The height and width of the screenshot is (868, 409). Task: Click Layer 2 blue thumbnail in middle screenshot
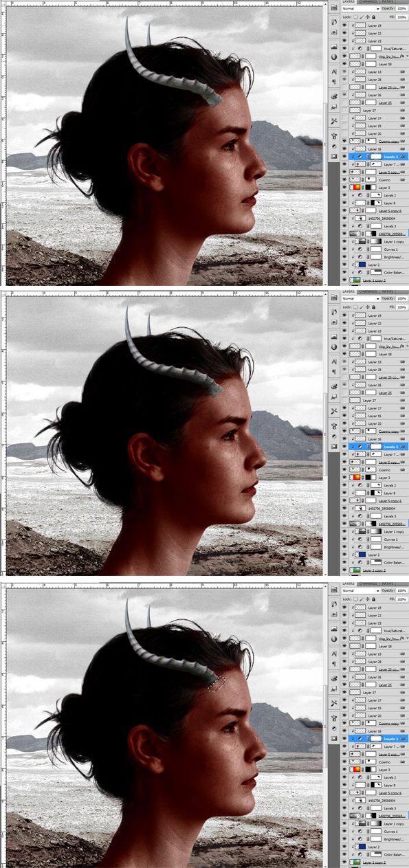pyautogui.click(x=360, y=555)
